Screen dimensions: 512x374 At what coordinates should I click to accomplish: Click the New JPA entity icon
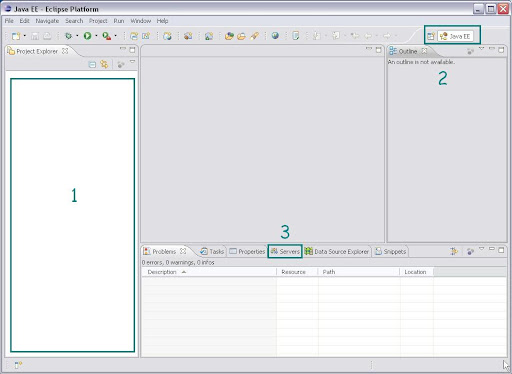[209, 36]
